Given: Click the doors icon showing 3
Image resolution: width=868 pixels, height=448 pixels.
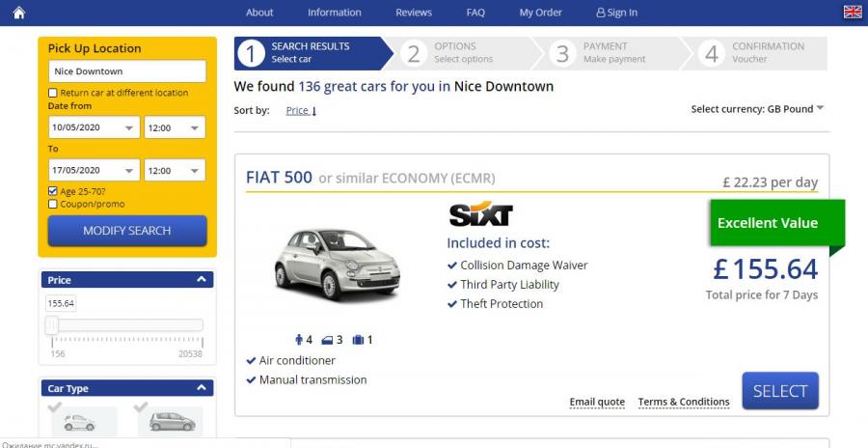Looking at the screenshot, I should 327,340.
